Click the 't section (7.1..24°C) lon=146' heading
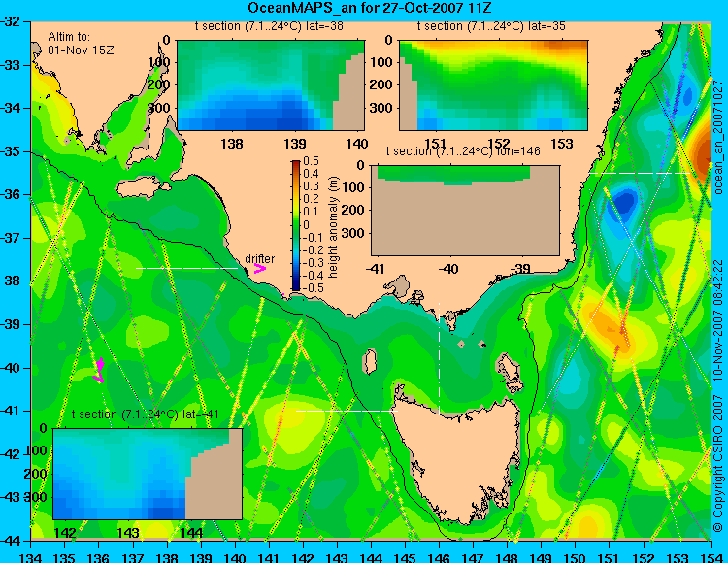 coord(463,151)
